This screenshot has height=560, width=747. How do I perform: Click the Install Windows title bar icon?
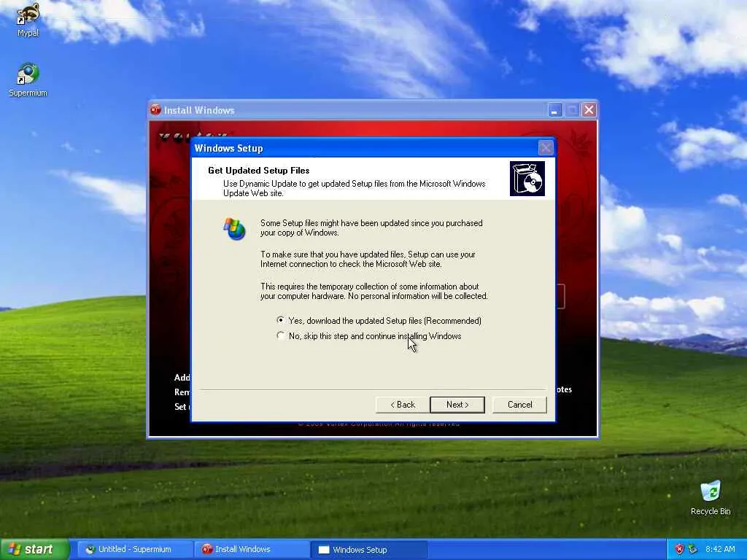click(156, 109)
